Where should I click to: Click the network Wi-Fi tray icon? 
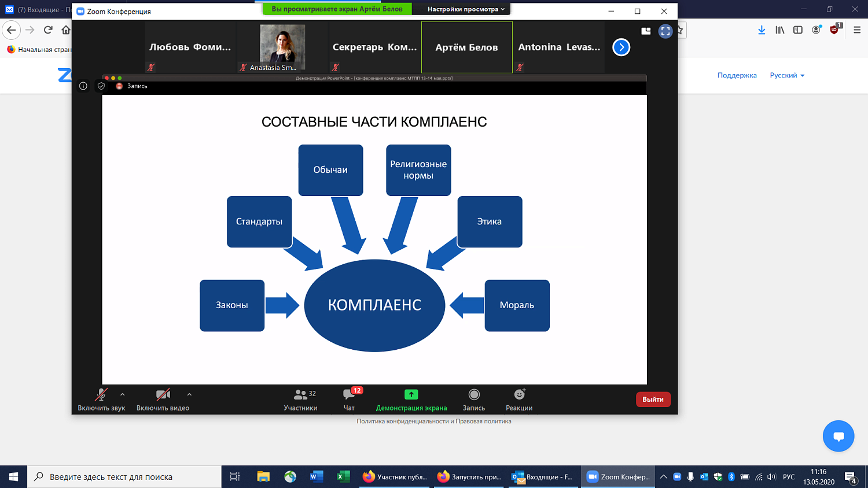[759, 477]
